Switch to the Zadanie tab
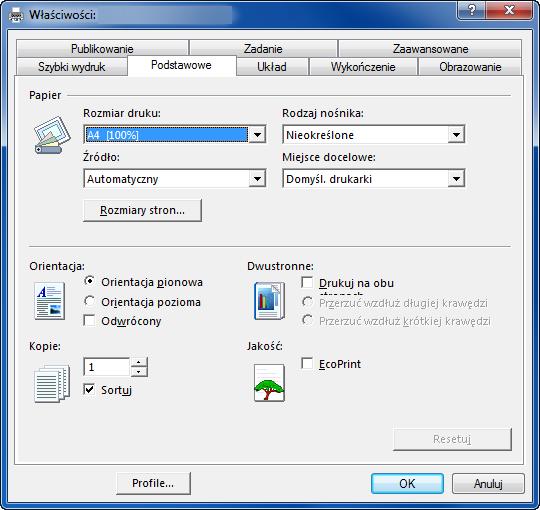The width and height of the screenshot is (540, 510). pyautogui.click(x=263, y=49)
